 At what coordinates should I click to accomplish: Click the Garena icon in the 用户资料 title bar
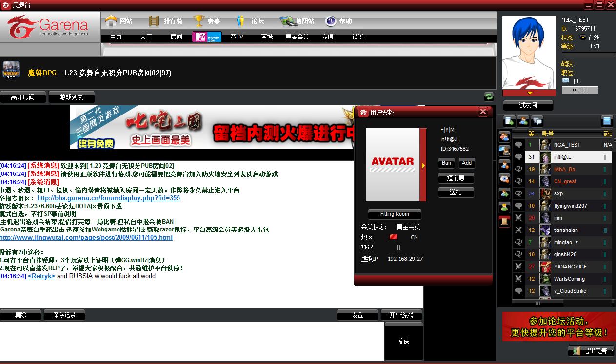pyautogui.click(x=363, y=113)
